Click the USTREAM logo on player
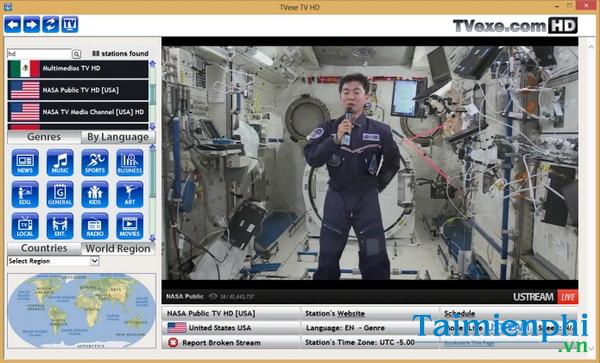This screenshot has width=600, height=363. (x=533, y=297)
